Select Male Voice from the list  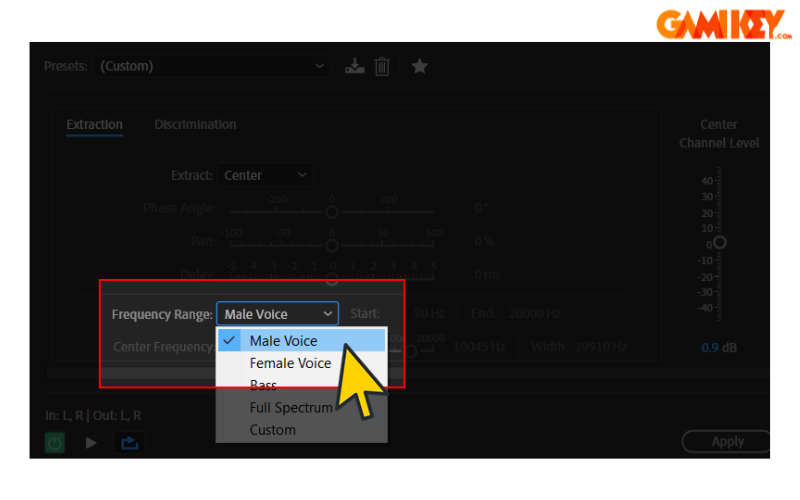283,341
